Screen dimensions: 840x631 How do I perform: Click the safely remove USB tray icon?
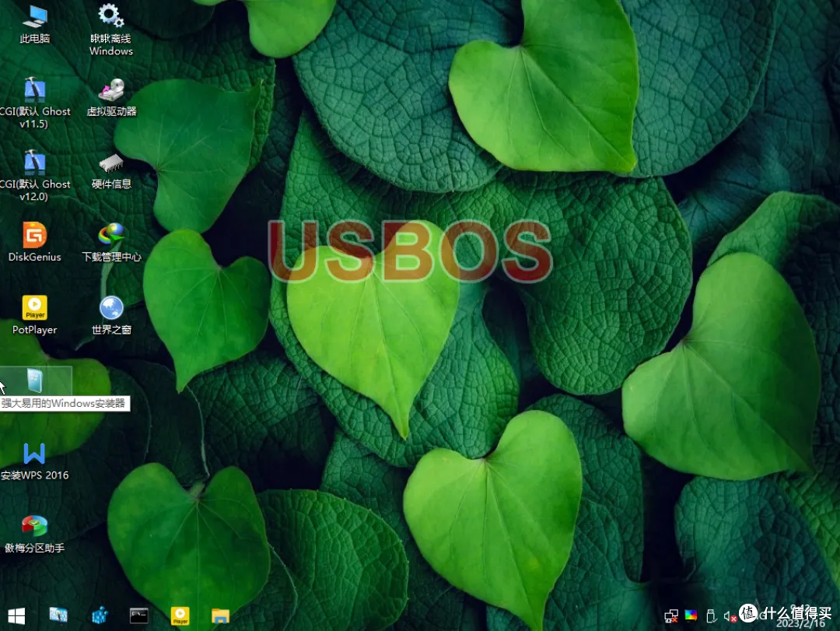712,616
